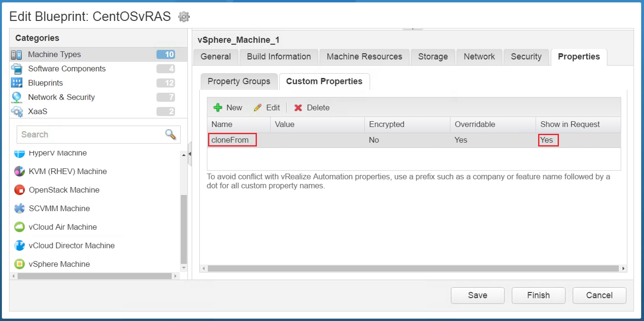Click the machine list scroll-up arrow
644x321 pixels.
(184, 155)
